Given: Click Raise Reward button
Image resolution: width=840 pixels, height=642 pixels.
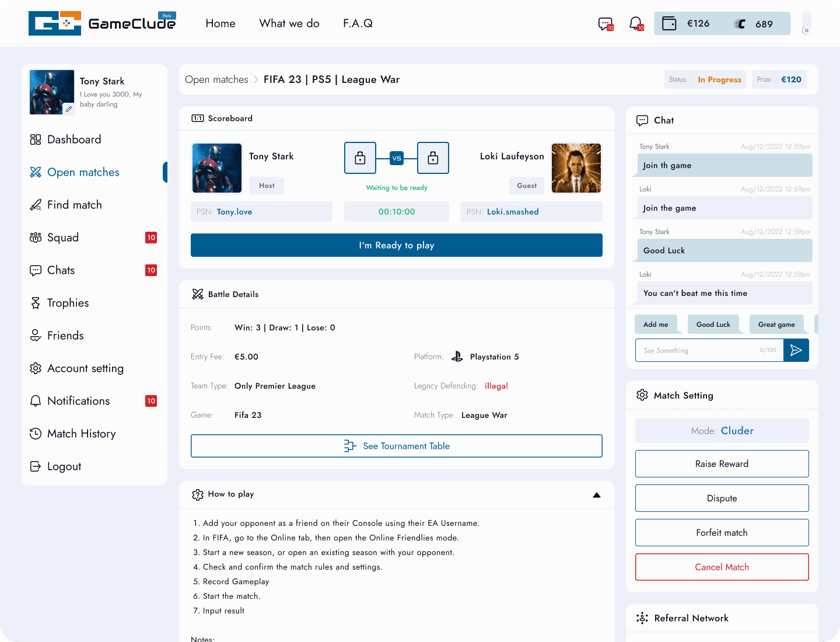Looking at the screenshot, I should [x=722, y=464].
